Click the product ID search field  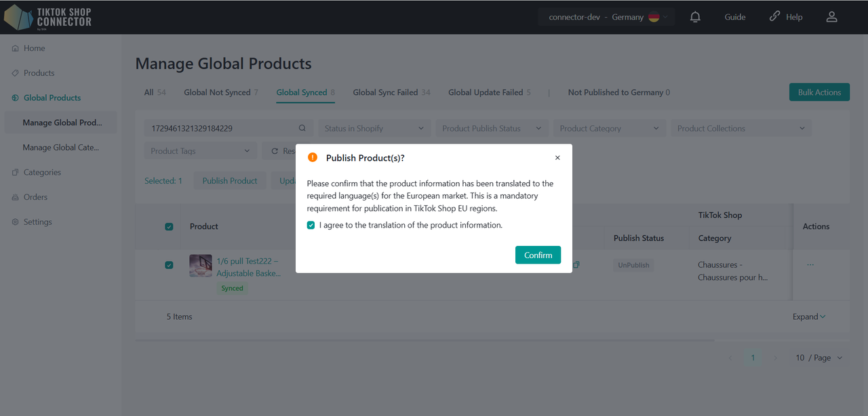click(x=220, y=129)
